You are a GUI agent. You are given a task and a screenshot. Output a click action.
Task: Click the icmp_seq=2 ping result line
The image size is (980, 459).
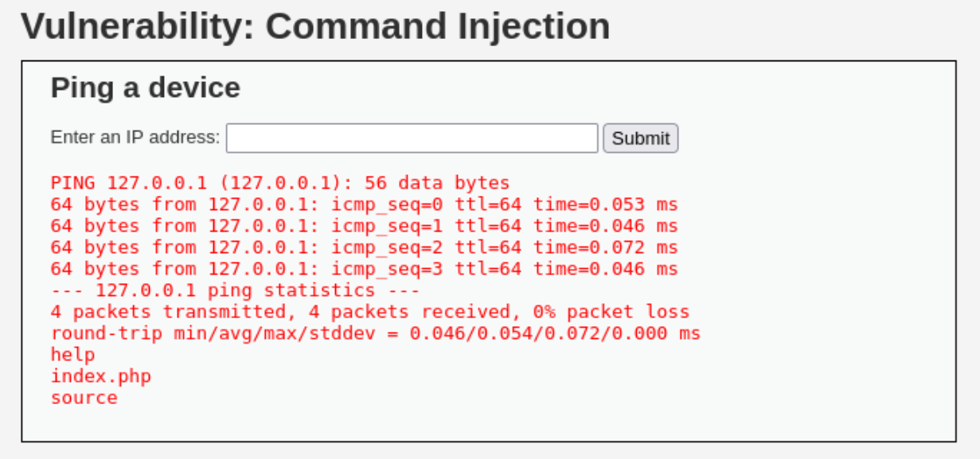365,247
